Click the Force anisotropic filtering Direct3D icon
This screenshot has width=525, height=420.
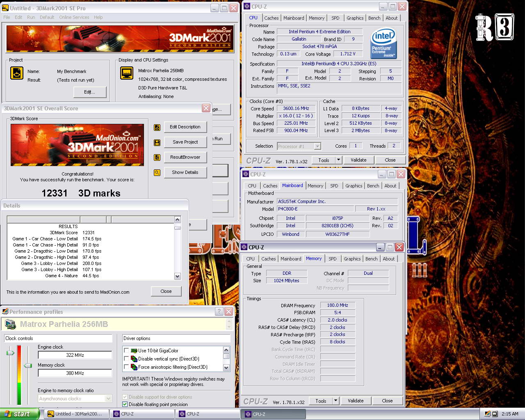[134, 367]
